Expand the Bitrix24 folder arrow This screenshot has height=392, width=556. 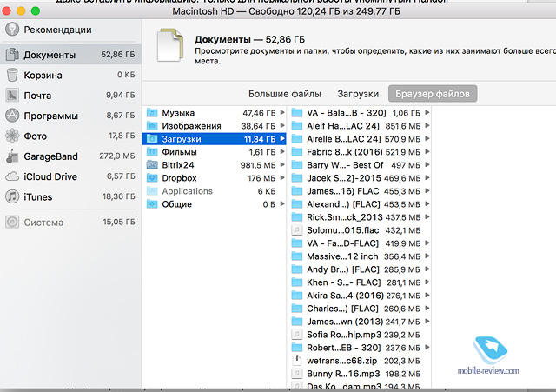point(282,164)
